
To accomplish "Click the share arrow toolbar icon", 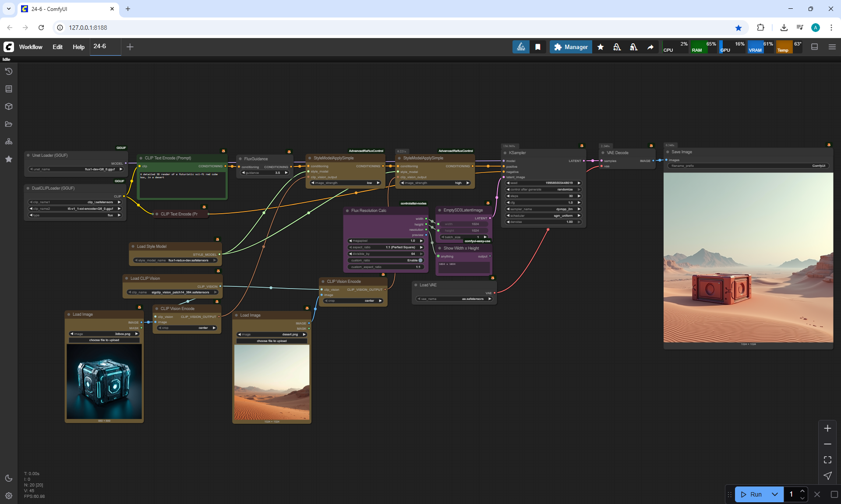I will pyautogui.click(x=650, y=47).
